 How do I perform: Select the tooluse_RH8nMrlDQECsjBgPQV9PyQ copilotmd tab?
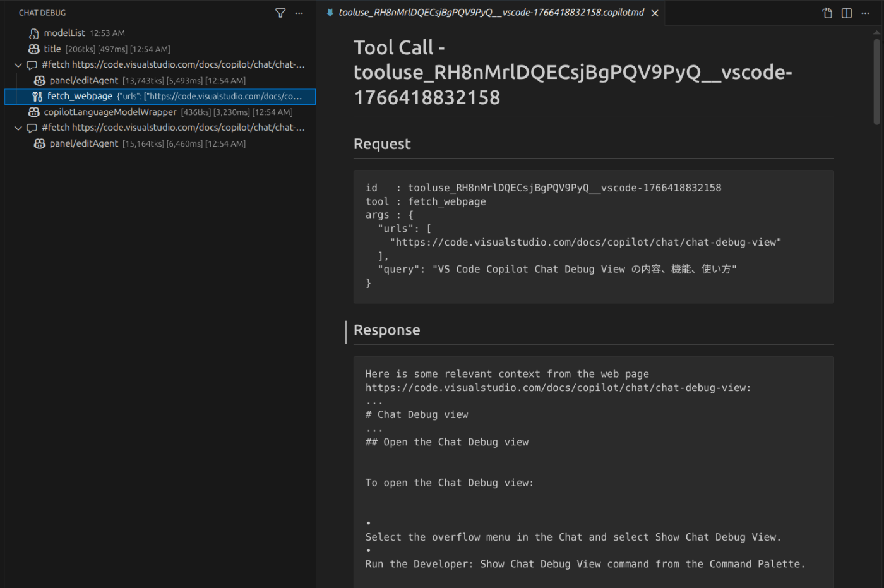[491, 13]
